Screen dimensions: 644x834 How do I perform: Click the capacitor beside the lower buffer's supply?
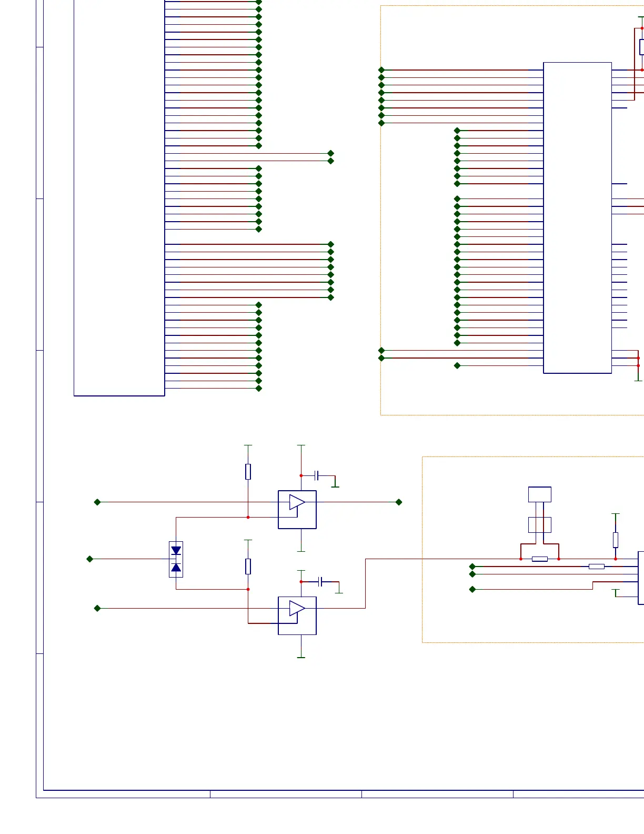(x=320, y=582)
